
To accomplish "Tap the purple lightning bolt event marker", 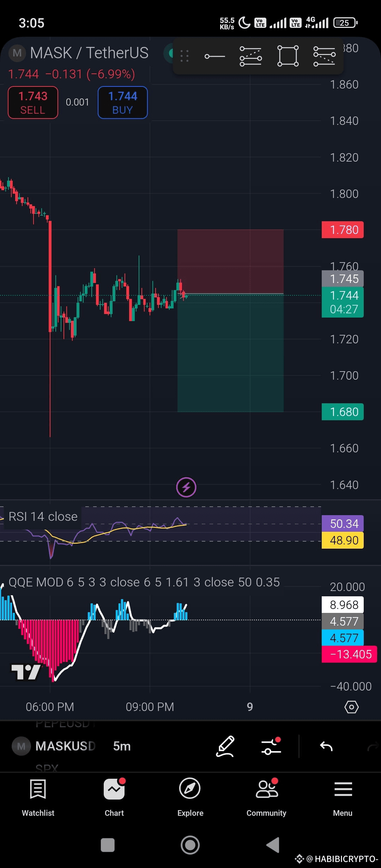I will click(x=186, y=487).
